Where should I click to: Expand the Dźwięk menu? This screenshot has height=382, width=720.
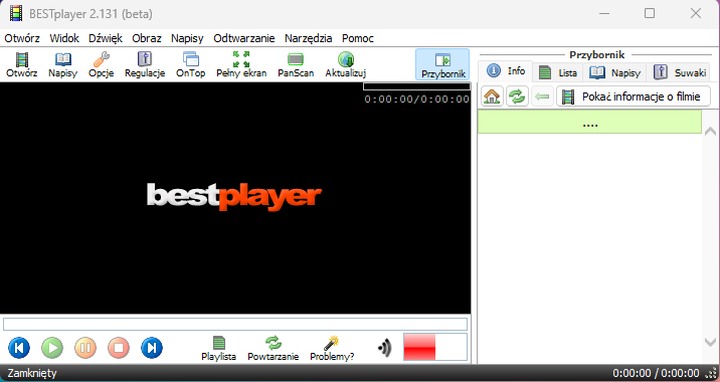point(105,39)
